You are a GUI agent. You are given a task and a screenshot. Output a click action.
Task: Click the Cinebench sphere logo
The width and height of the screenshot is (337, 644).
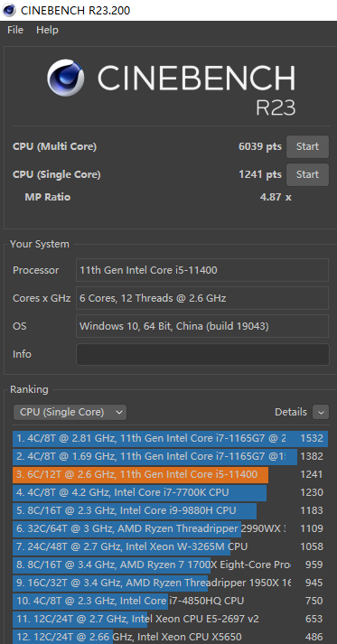pos(66,78)
